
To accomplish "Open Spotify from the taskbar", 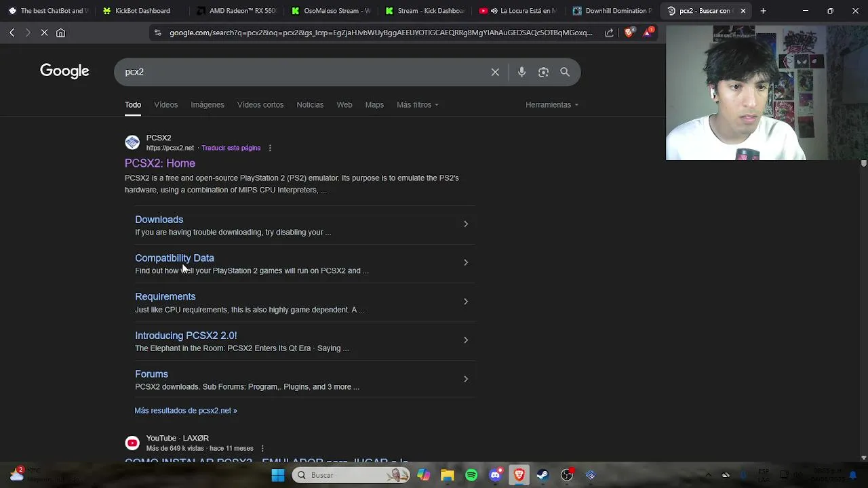I will point(471,475).
